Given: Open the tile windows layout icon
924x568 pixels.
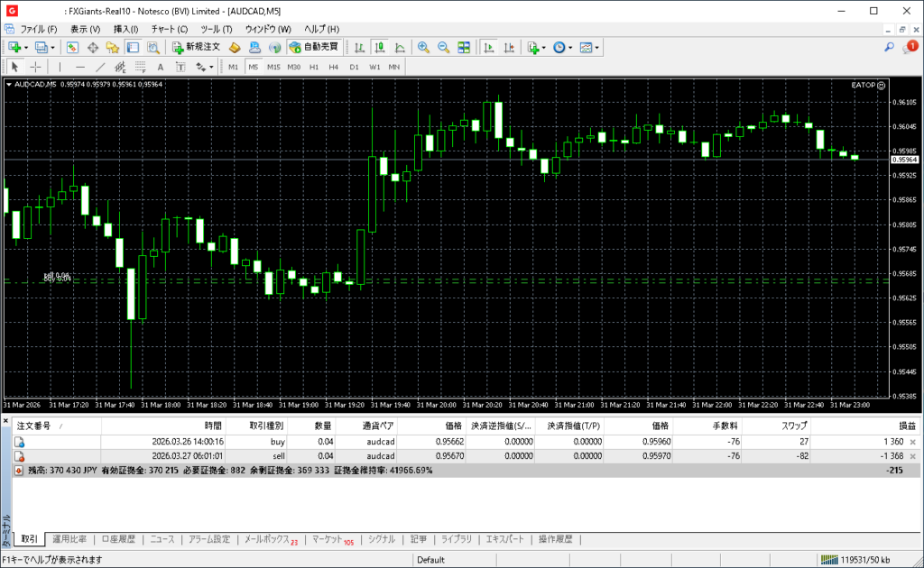Looking at the screenshot, I should [x=464, y=47].
